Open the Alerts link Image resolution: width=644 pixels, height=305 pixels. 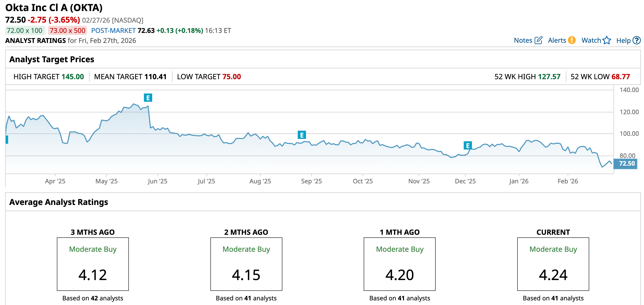pyautogui.click(x=557, y=40)
